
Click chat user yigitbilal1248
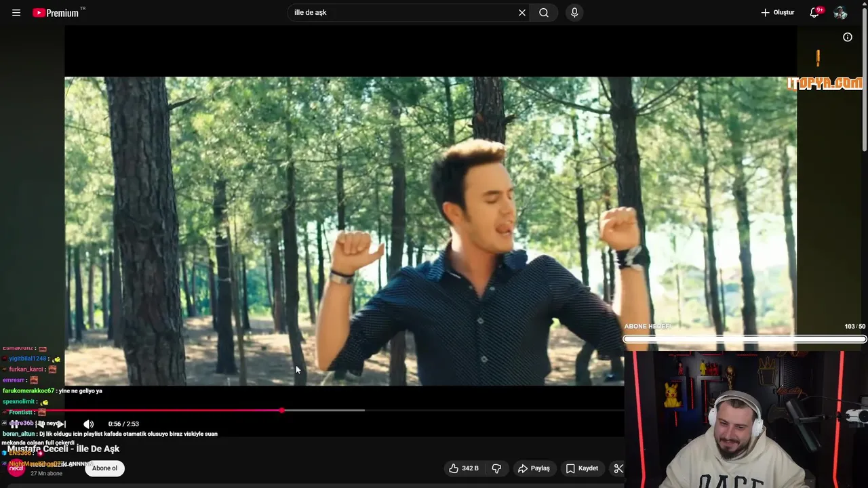click(x=27, y=359)
